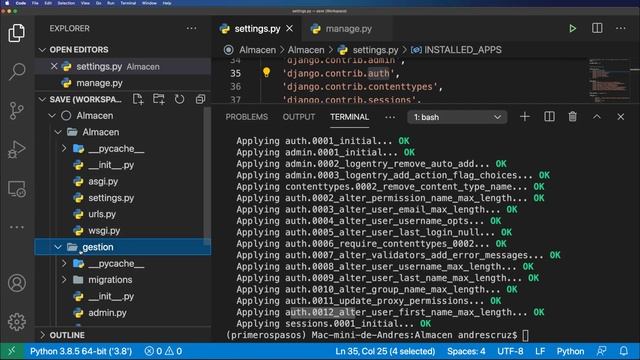Viewport: 640px width, 360px height.
Task: Open the Search view in the activity bar
Action: pos(17,71)
